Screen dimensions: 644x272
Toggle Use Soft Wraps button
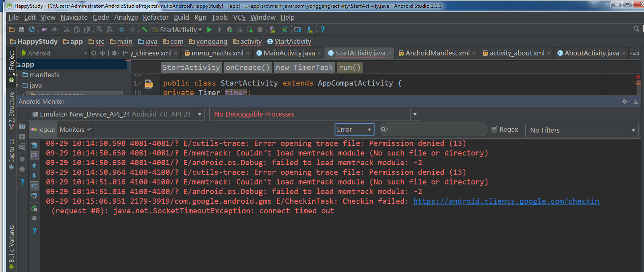[34, 186]
